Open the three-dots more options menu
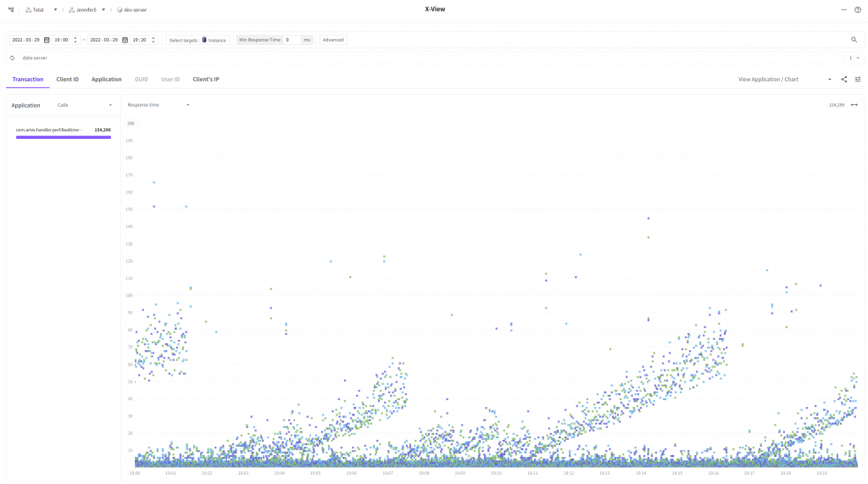This screenshot has height=484, width=868. click(844, 9)
